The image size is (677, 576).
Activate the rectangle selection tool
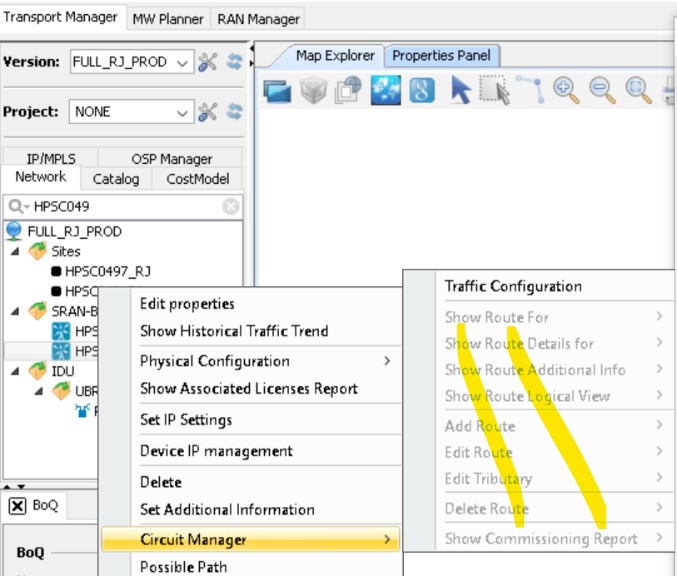494,91
